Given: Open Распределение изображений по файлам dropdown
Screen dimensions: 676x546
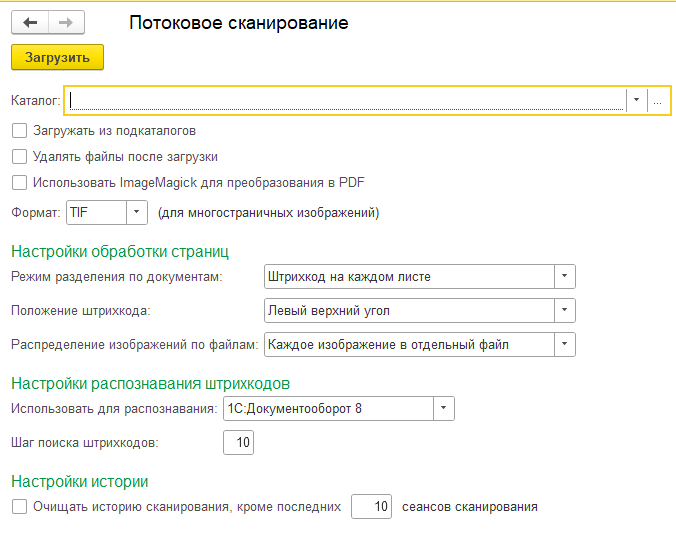Looking at the screenshot, I should point(565,345).
